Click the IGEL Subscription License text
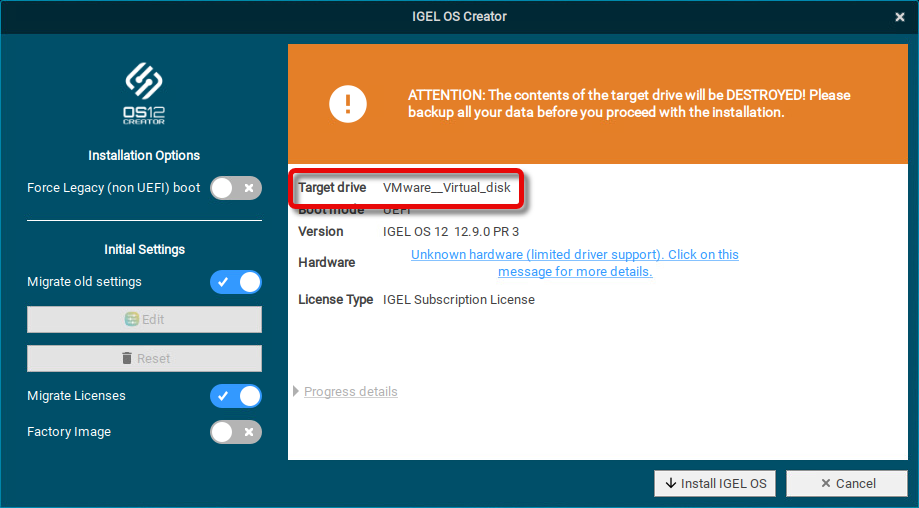919x508 pixels. click(458, 299)
